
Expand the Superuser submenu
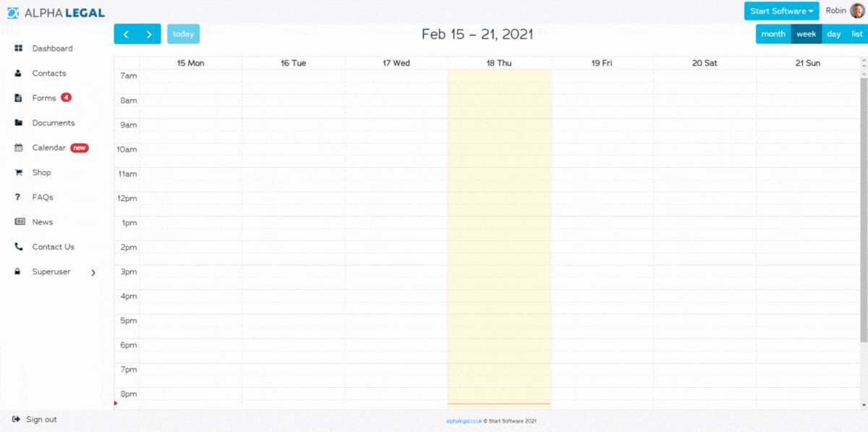[93, 272]
